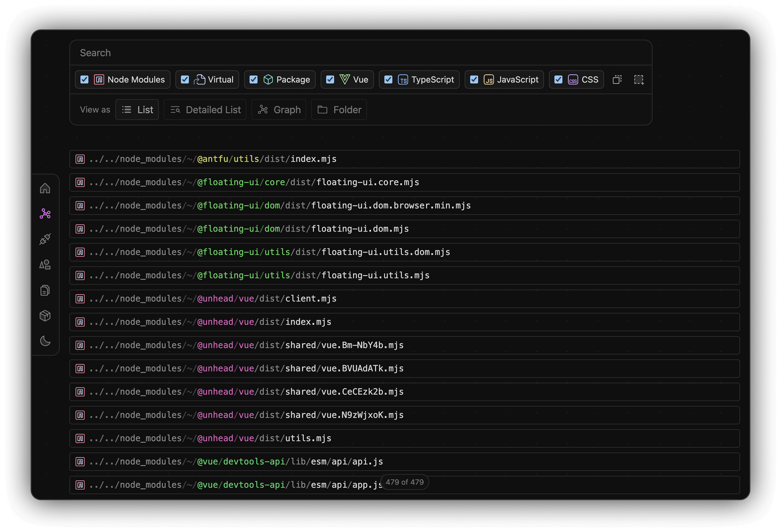Switch to Detailed List view
The height and width of the screenshot is (532, 781).
click(205, 110)
